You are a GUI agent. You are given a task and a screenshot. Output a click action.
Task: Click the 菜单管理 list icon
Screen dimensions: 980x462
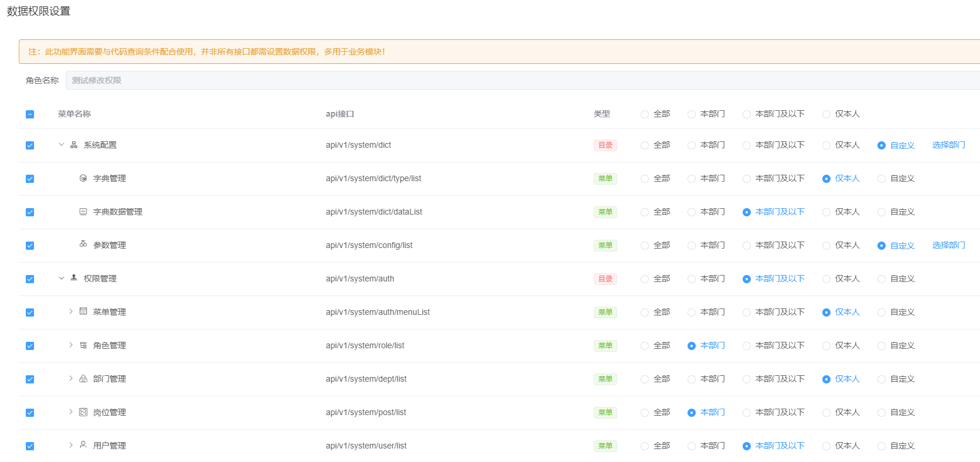[83, 311]
